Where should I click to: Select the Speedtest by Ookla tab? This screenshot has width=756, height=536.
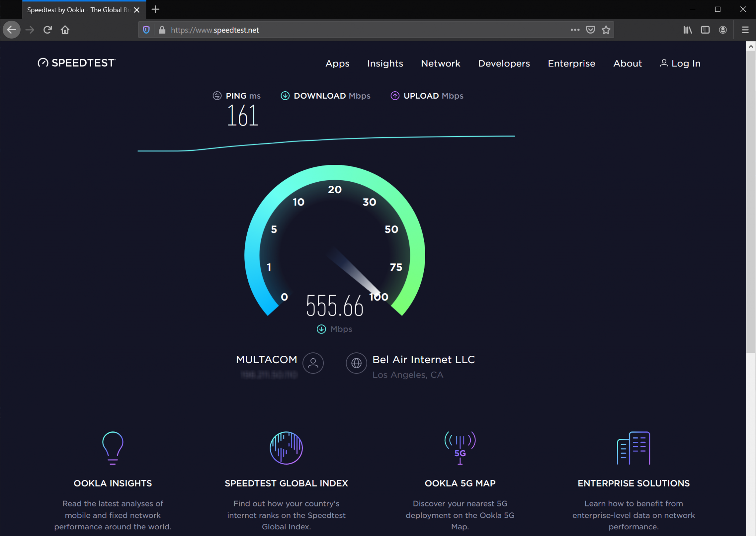(x=84, y=10)
